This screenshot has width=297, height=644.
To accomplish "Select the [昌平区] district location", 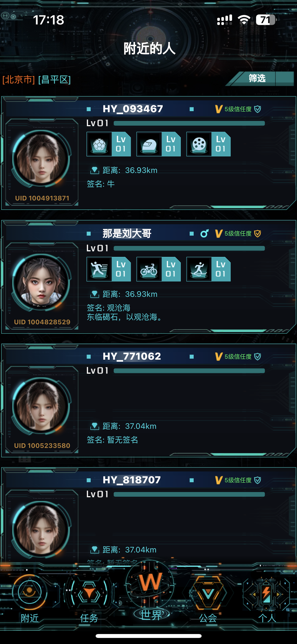I will click(x=55, y=80).
